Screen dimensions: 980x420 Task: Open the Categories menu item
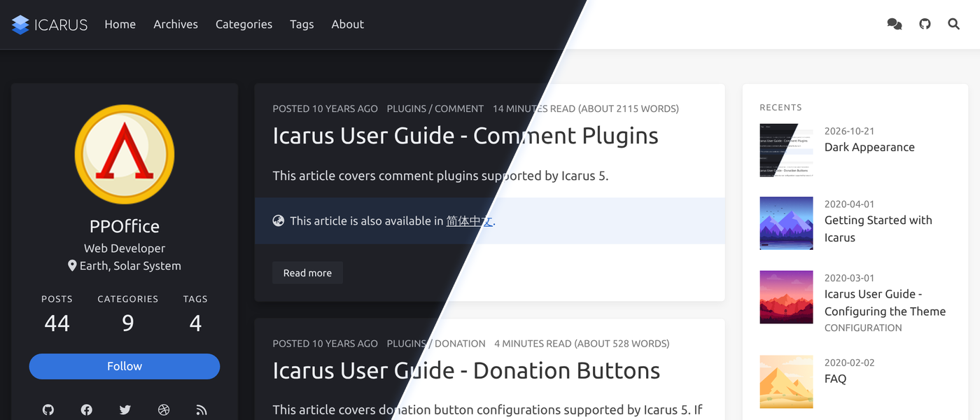(x=244, y=24)
